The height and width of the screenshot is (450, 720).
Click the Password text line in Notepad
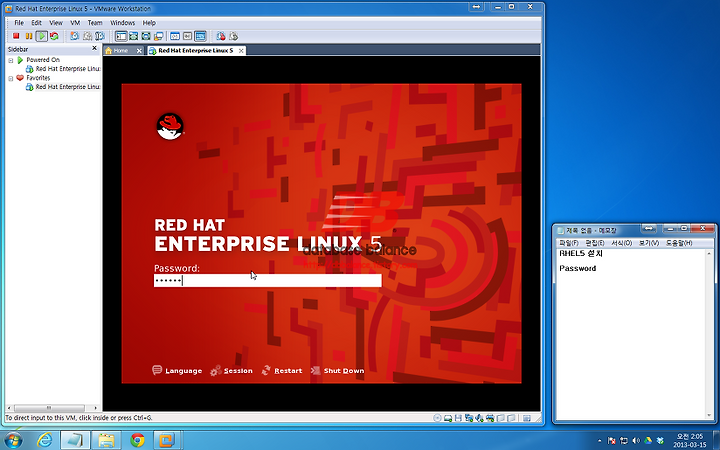[x=578, y=268]
